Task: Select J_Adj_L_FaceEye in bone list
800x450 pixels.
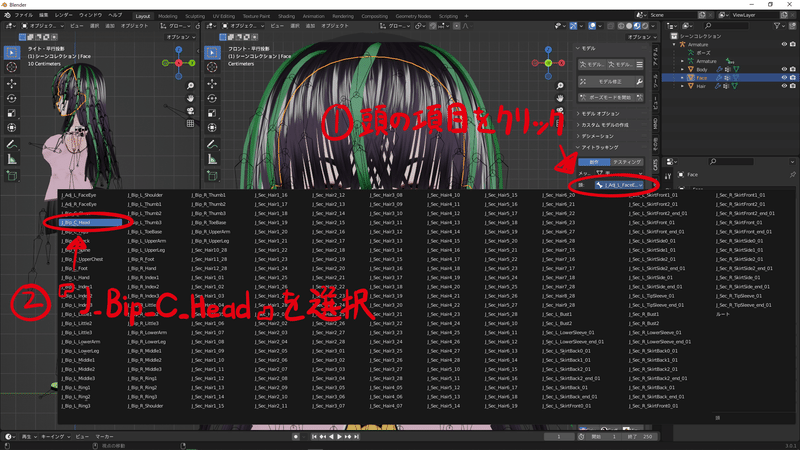Action: pos(79,195)
